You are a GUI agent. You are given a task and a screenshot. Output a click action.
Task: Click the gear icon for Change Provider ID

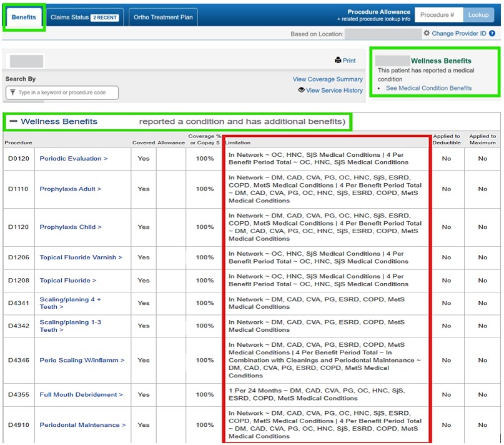427,33
